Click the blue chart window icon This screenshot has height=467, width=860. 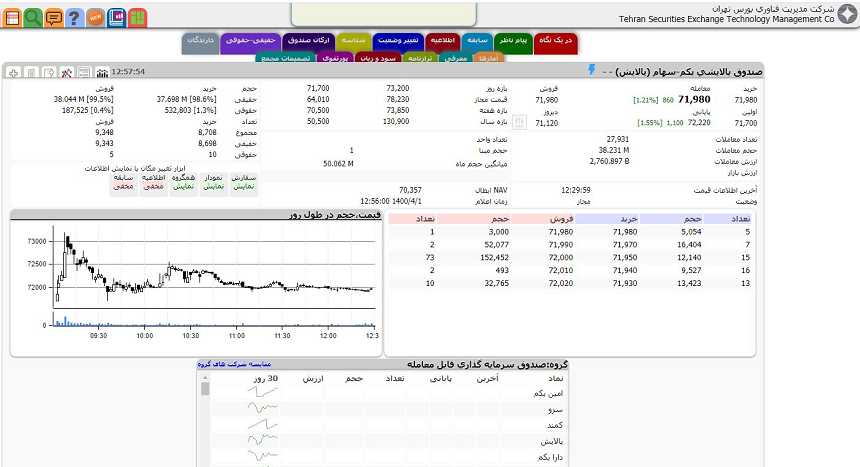[x=116, y=17]
